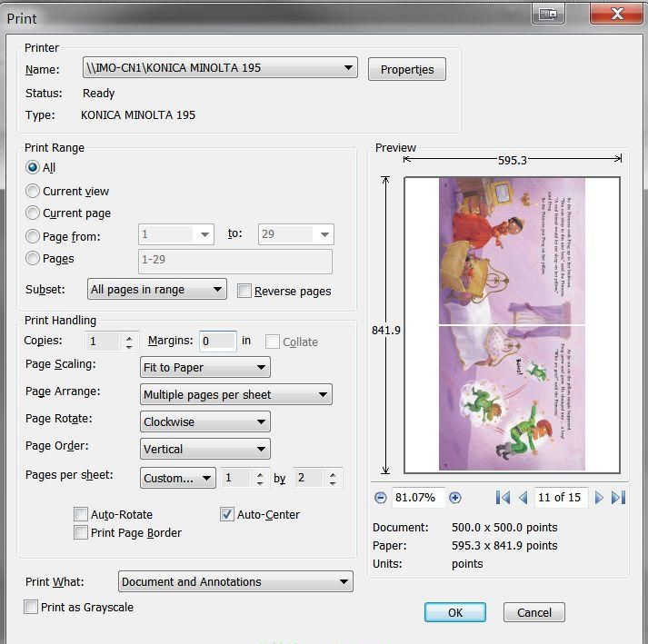Open the Page Order dropdown
This screenshot has width=648, height=644.
coord(205,449)
